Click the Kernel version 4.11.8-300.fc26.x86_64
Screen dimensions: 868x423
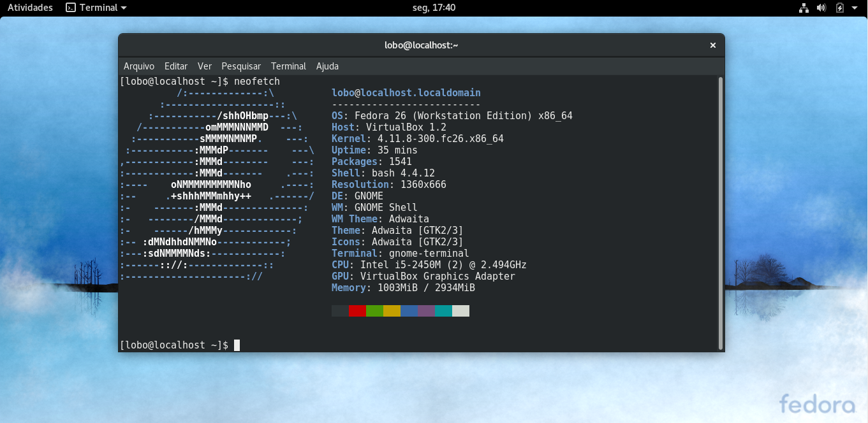click(x=441, y=139)
